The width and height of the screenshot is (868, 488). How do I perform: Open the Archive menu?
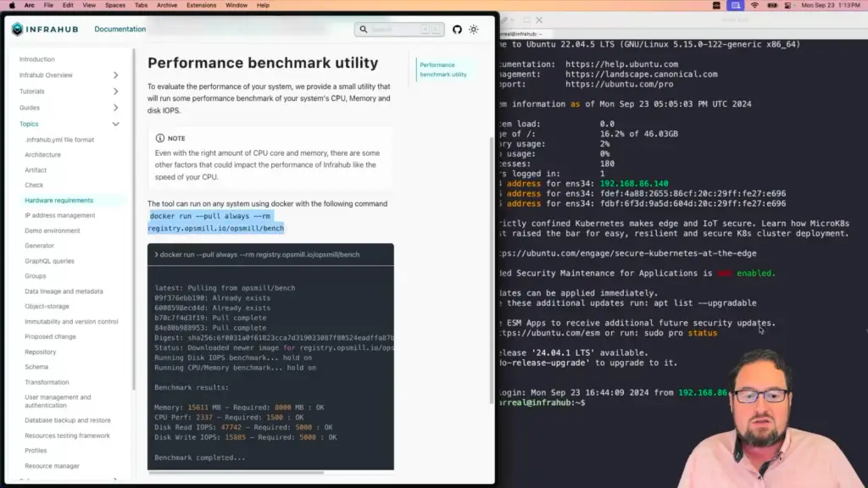tap(167, 5)
